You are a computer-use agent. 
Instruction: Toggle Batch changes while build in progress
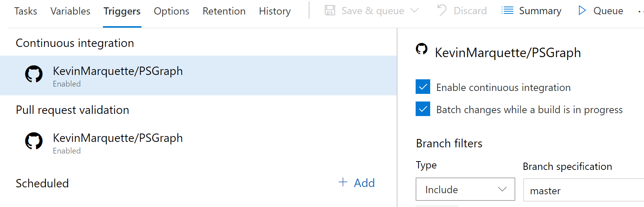pyautogui.click(x=423, y=109)
